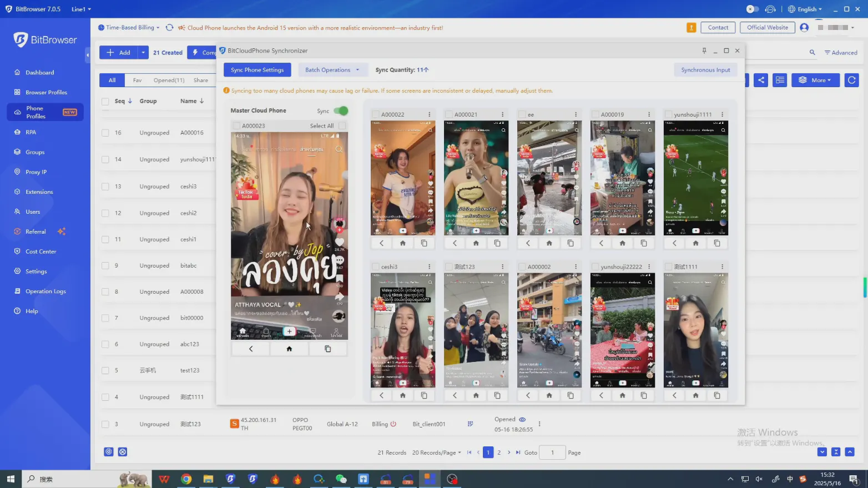Toggle the Sync switch for master phone
This screenshot has height=488, width=868.
click(x=341, y=111)
